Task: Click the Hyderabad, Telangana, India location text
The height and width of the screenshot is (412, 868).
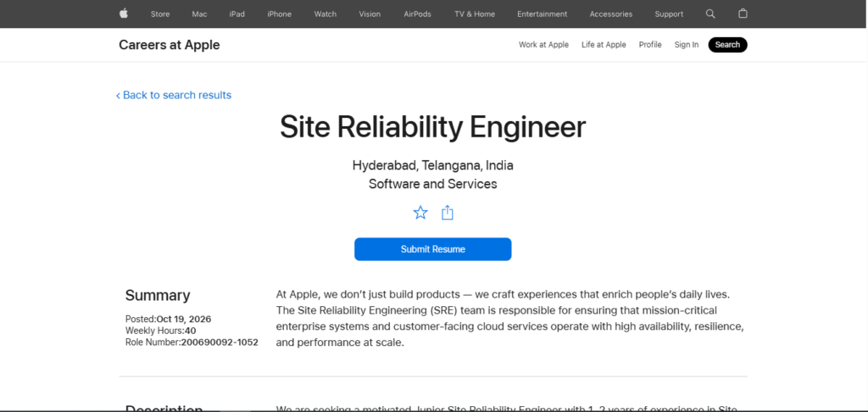Action: [x=433, y=165]
